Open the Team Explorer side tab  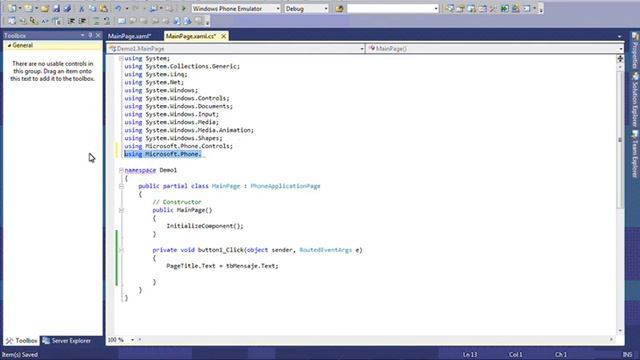pyautogui.click(x=635, y=154)
